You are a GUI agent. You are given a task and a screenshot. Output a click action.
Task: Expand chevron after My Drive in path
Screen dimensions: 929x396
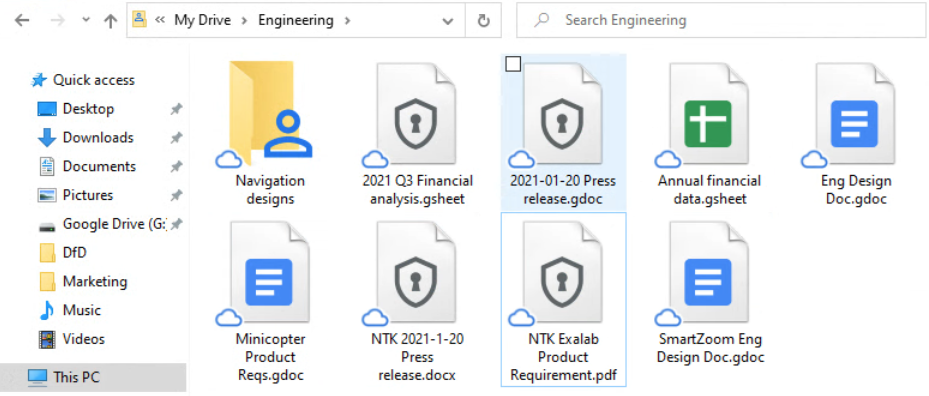point(244,21)
